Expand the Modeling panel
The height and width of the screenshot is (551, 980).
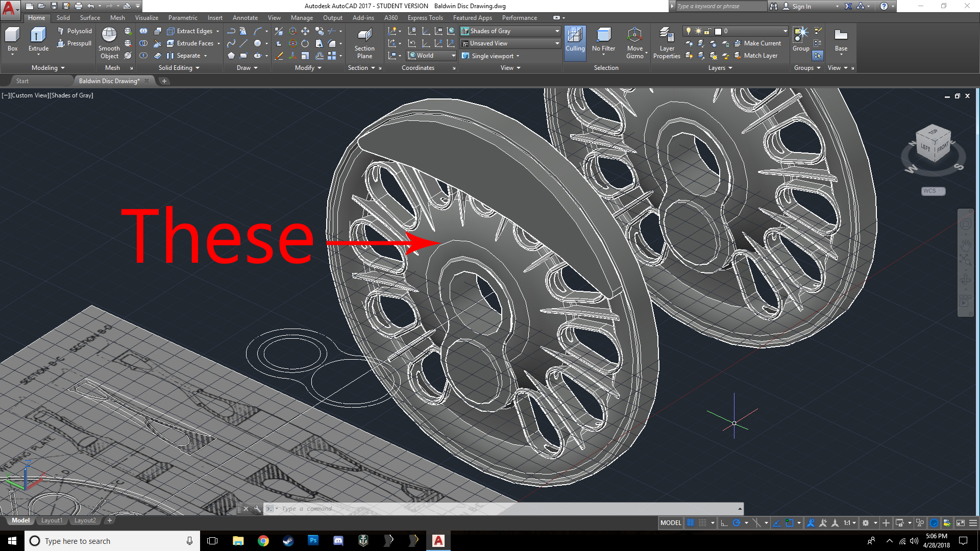pos(48,68)
